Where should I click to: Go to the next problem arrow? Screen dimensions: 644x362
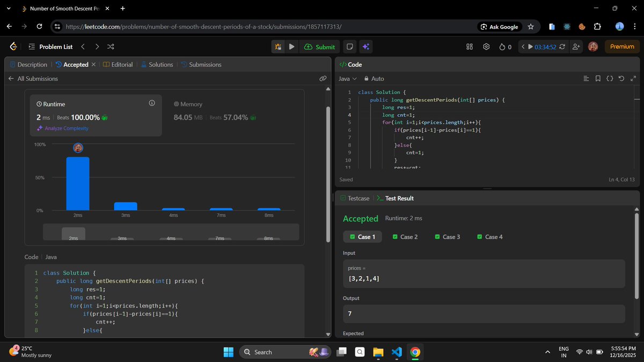tap(97, 47)
